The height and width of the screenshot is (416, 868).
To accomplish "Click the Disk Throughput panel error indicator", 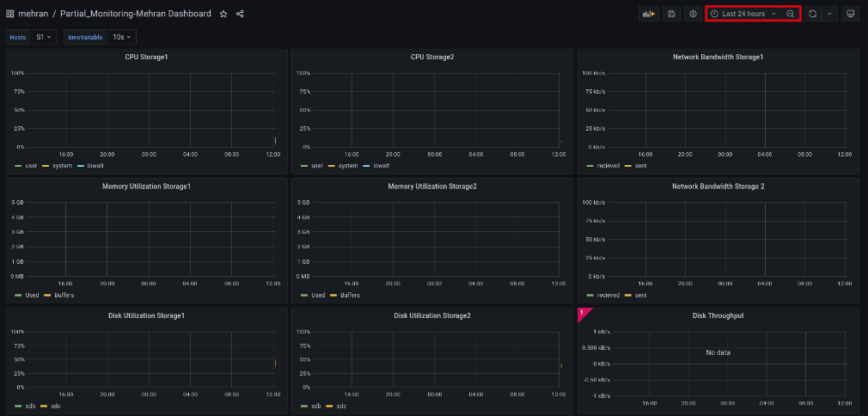I will coord(582,313).
